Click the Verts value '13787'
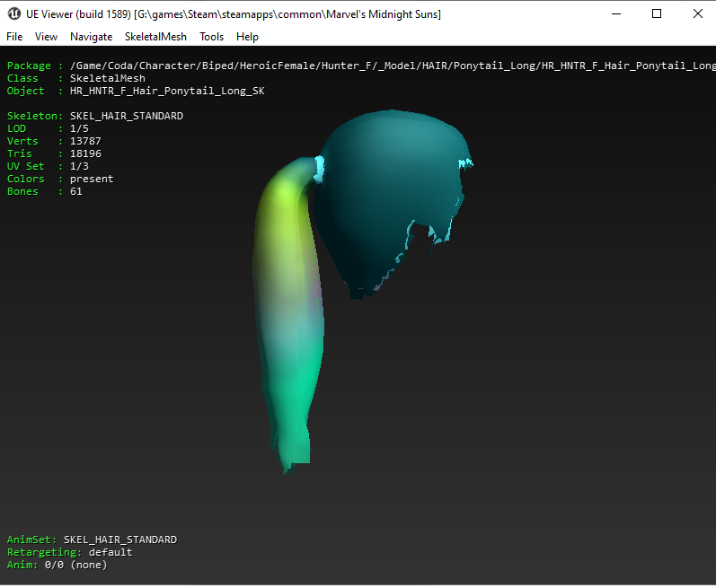 pos(85,141)
